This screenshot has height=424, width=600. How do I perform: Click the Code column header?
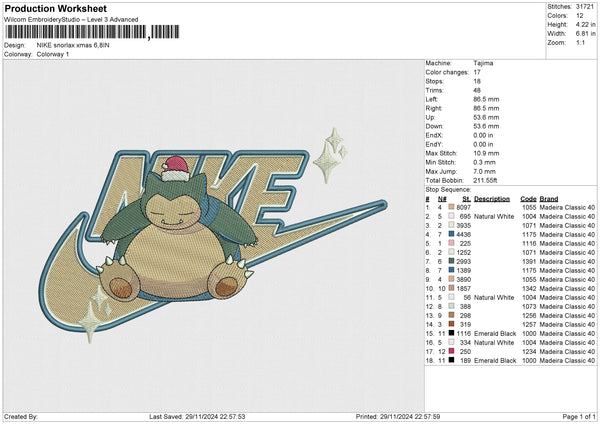point(528,198)
